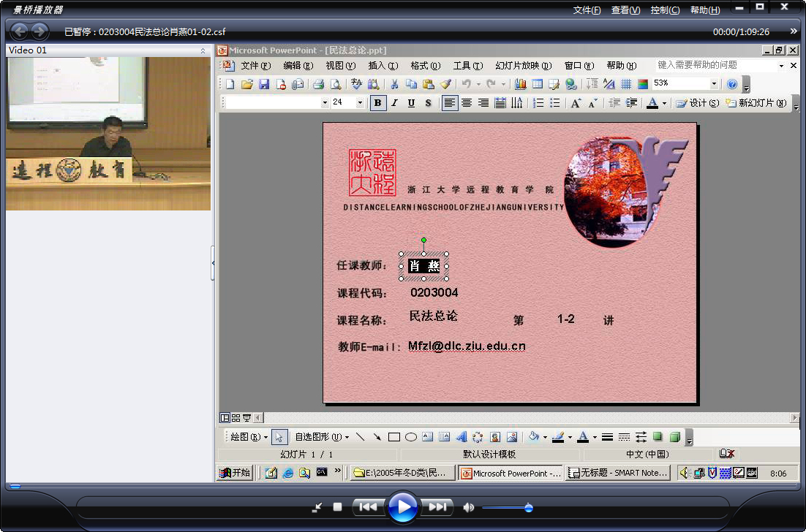This screenshot has height=532, width=806.
Task: Click the Save floppy disk icon
Action: (264, 84)
